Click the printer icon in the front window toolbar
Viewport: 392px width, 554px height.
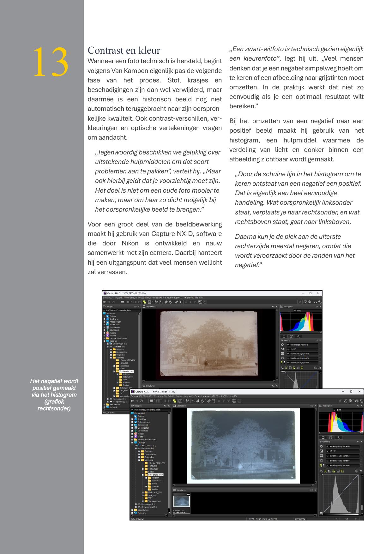click(x=357, y=401)
